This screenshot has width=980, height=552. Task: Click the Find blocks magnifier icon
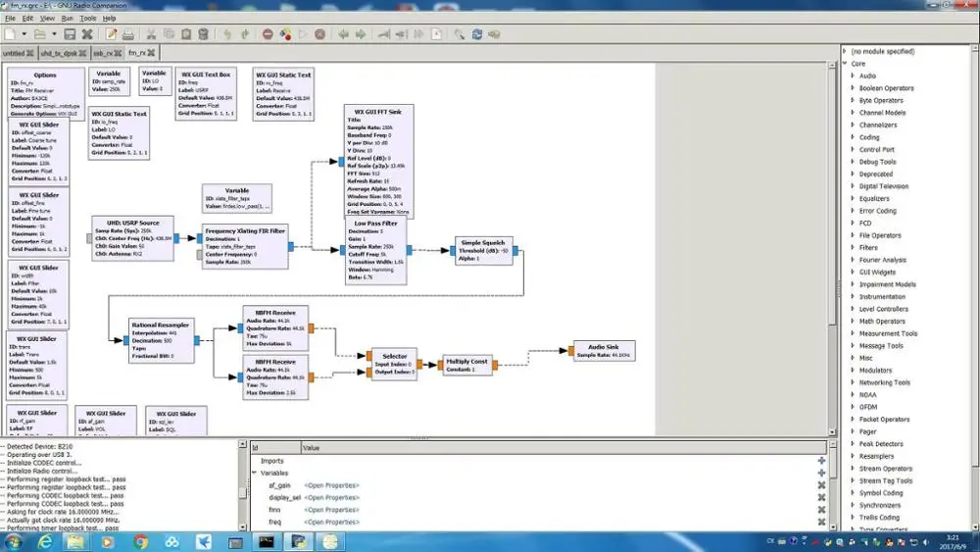(x=458, y=34)
